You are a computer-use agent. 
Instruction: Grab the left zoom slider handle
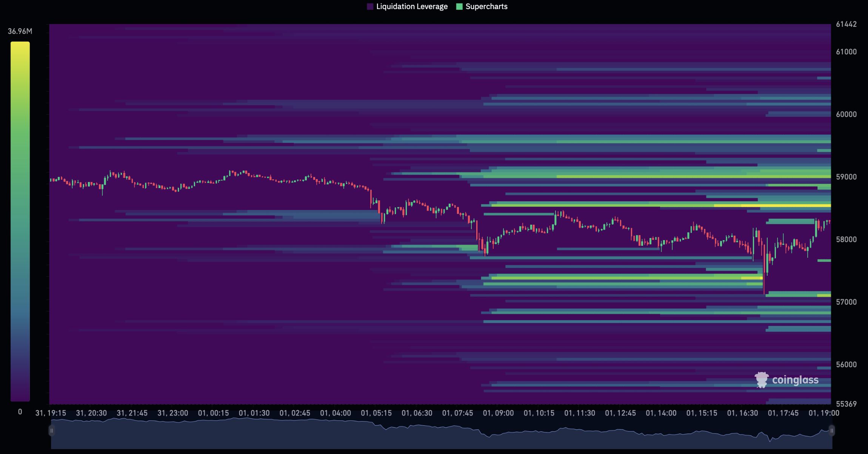(52, 430)
